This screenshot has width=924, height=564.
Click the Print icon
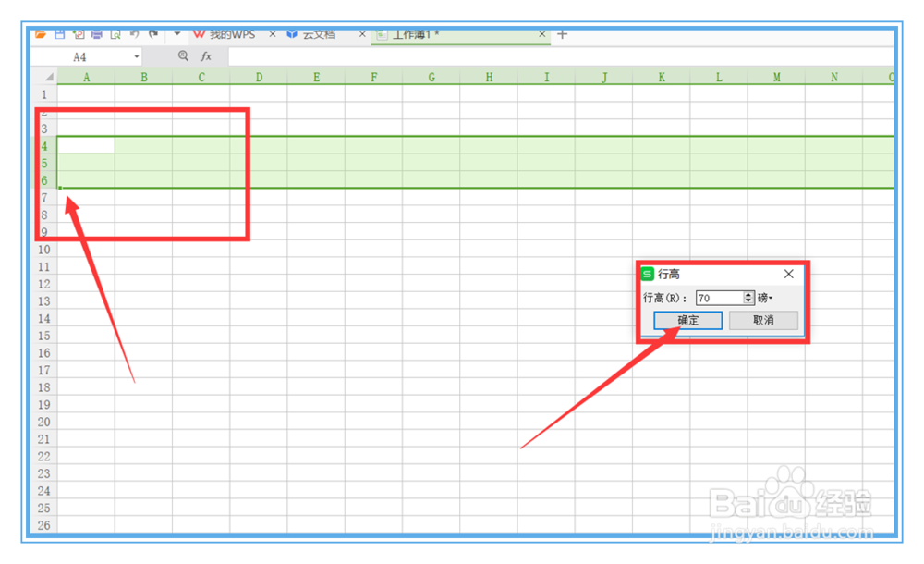[x=97, y=34]
